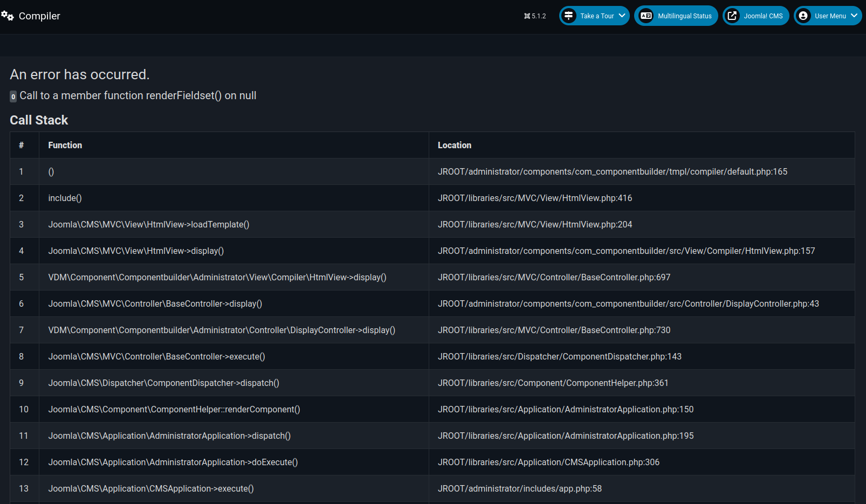Select location DisplayController.php:43
The width and height of the screenshot is (866, 504).
click(628, 303)
